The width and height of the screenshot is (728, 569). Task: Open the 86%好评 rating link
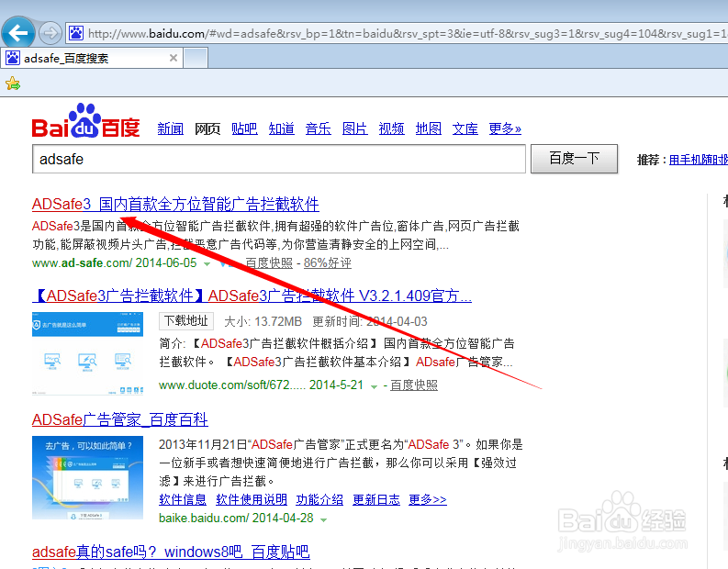tap(328, 263)
